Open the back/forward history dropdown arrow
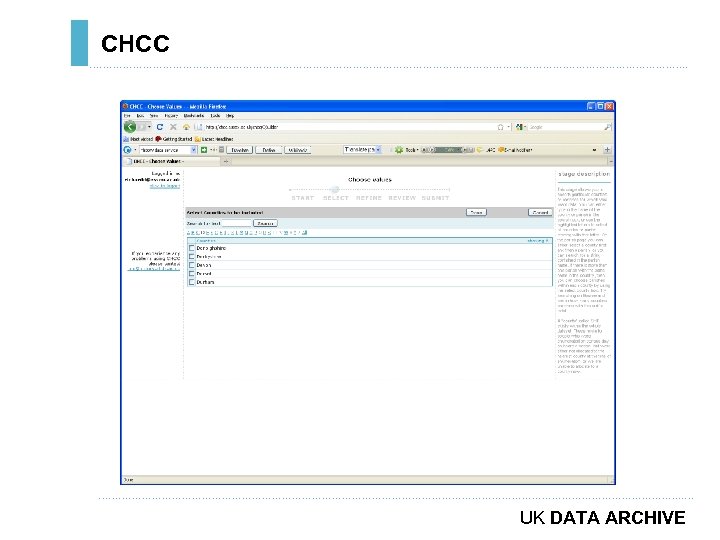Viewport: 720px width, 540px height. [x=149, y=127]
